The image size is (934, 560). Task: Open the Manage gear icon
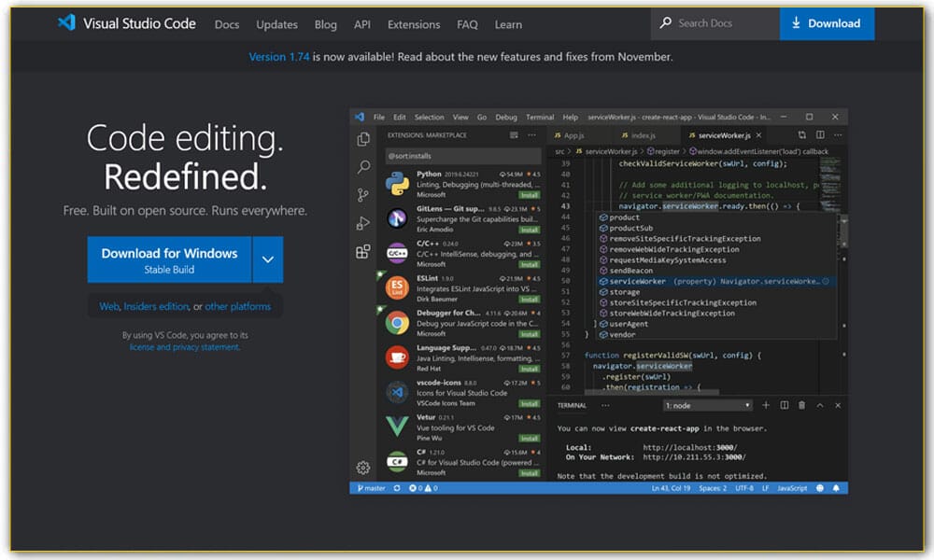click(363, 467)
